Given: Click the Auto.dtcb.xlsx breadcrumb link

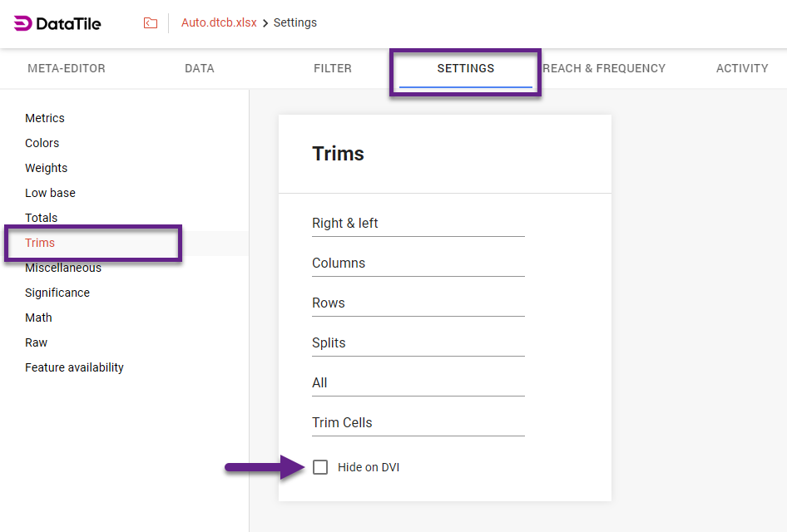Looking at the screenshot, I should 219,23.
